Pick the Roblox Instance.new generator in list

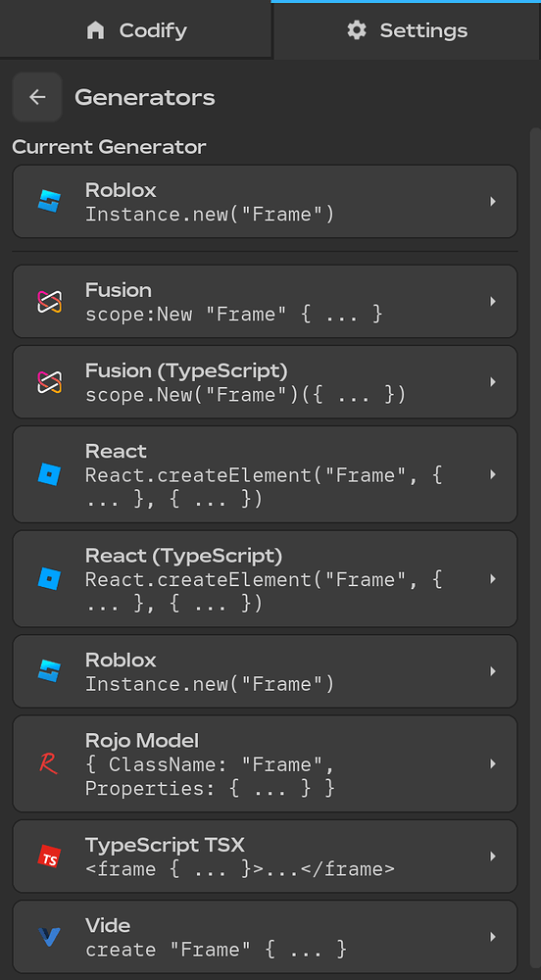[265, 671]
